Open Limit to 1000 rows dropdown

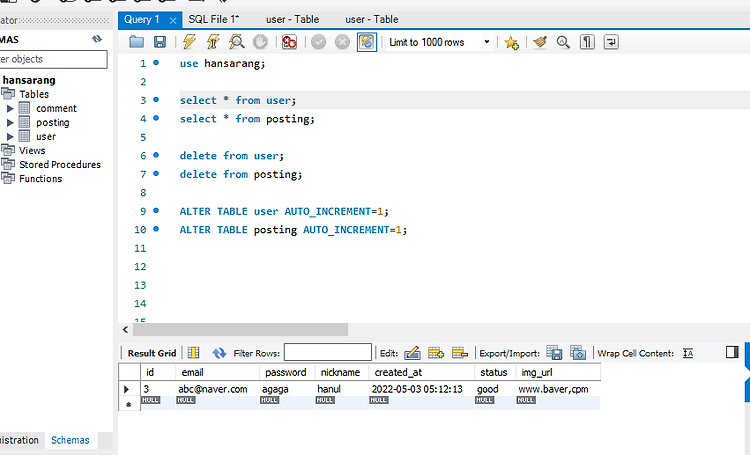[440, 42]
